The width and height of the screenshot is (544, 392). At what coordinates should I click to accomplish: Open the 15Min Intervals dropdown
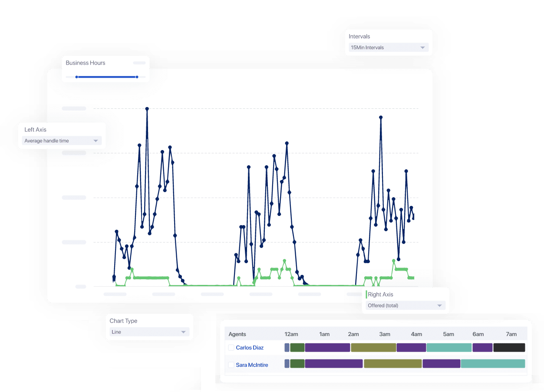388,47
